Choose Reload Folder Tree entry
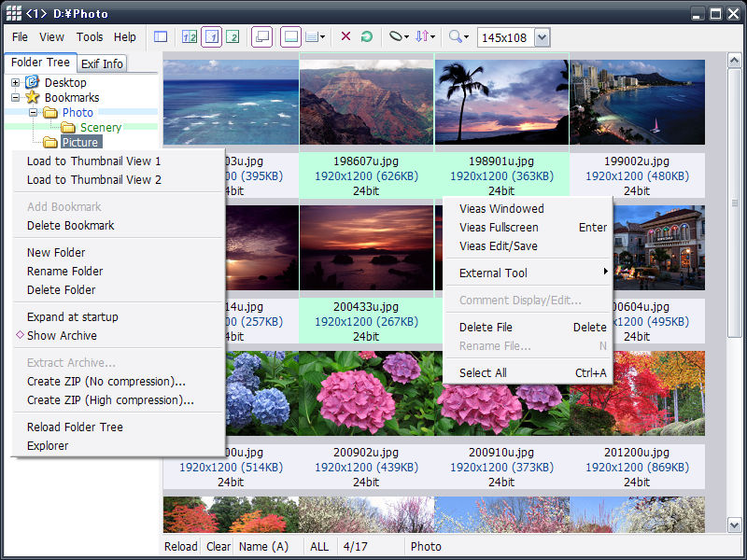Image resolution: width=747 pixels, height=560 pixels. click(119, 427)
